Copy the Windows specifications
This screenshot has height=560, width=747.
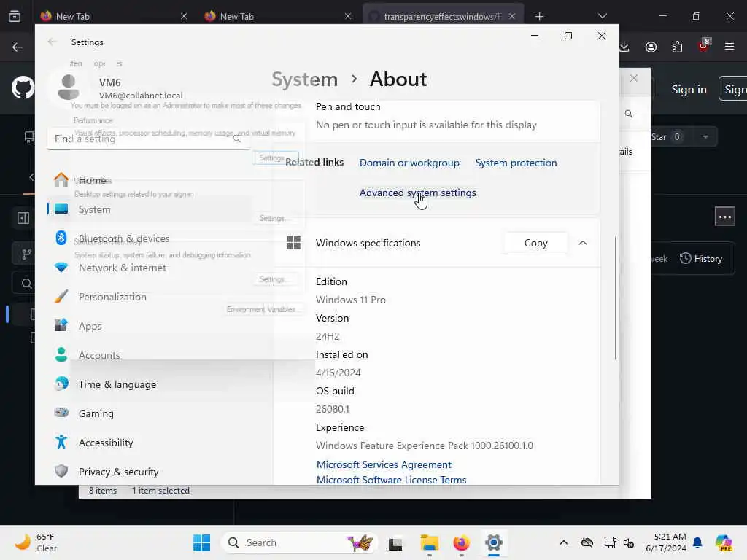pos(535,243)
